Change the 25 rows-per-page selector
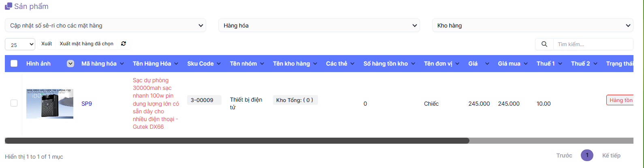This screenshot has width=644, height=168. coord(20,45)
